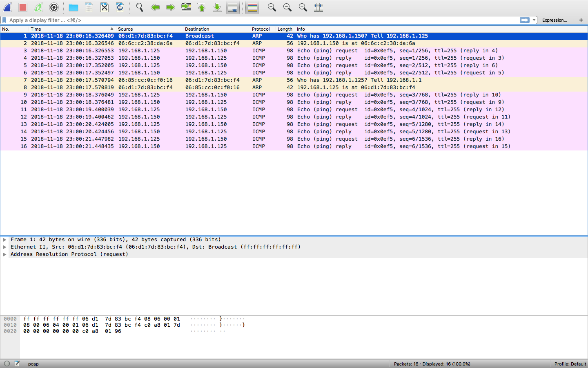Start a new live capture

click(x=7, y=7)
